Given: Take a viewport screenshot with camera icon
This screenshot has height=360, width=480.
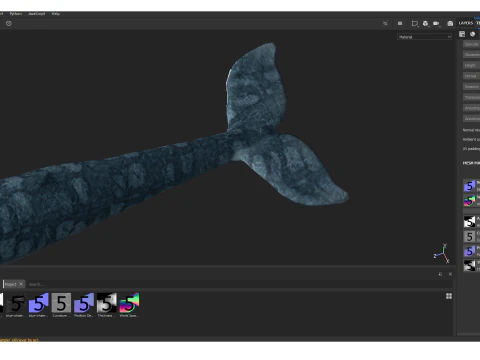Looking at the screenshot, I should [x=450, y=23].
